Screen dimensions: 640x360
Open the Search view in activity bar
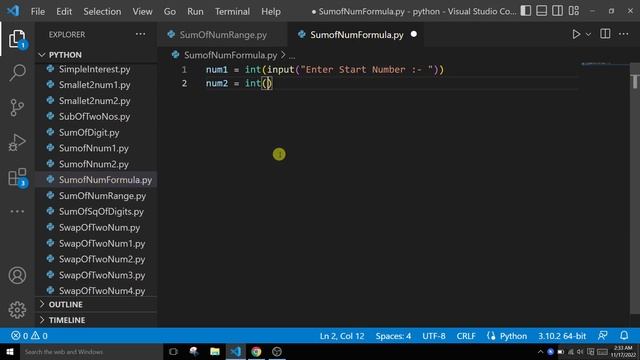coord(17,73)
